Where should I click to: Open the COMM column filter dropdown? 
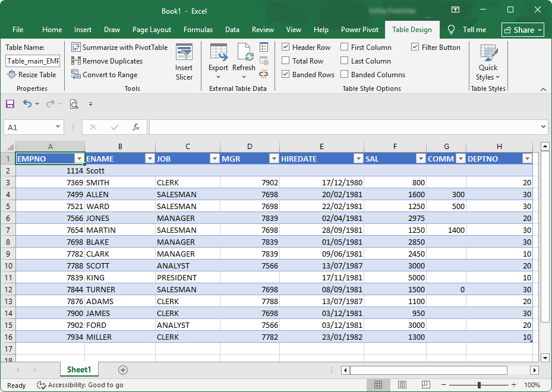tap(460, 159)
